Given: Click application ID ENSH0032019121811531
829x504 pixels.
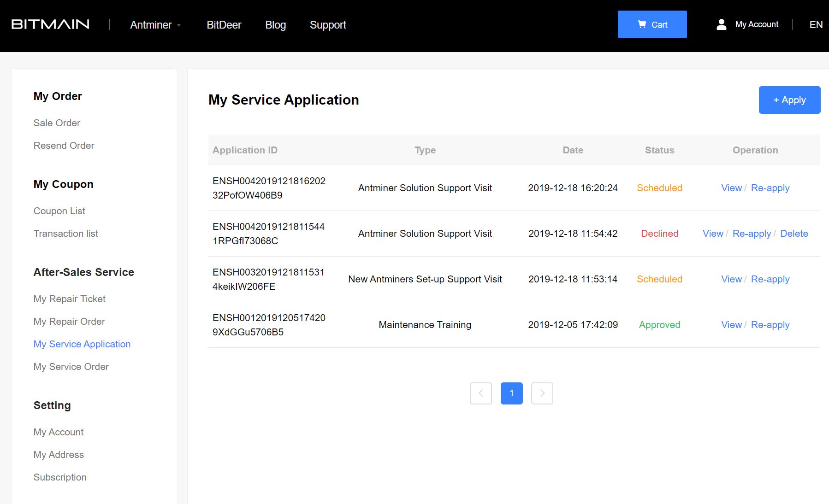Looking at the screenshot, I should point(268,279).
